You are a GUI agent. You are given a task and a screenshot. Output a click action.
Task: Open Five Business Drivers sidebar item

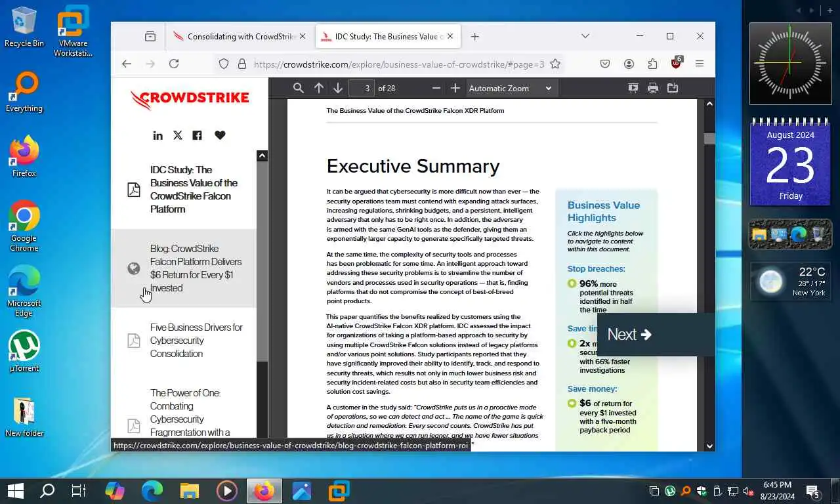point(184,341)
